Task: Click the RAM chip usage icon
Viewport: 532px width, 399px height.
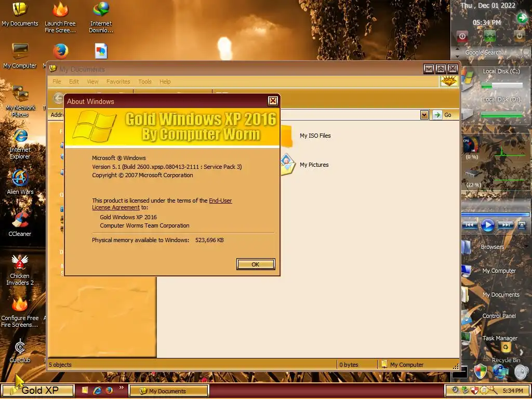Action: [x=473, y=175]
